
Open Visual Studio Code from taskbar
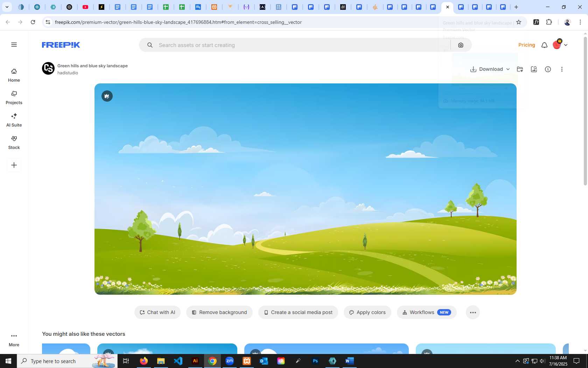pos(178,361)
